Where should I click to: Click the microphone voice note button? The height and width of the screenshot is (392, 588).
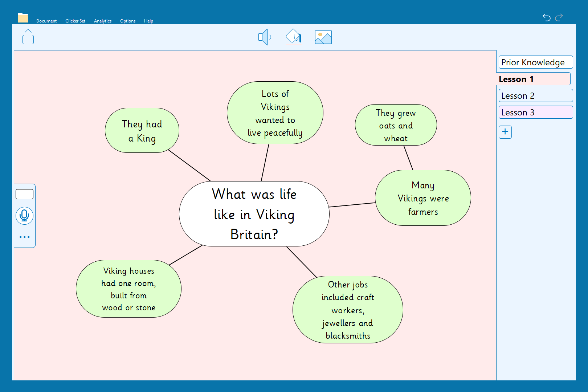pyautogui.click(x=24, y=216)
